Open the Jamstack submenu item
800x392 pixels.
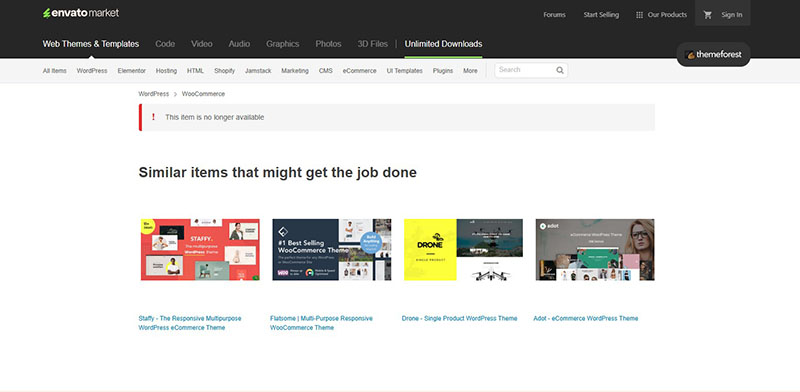coord(258,71)
